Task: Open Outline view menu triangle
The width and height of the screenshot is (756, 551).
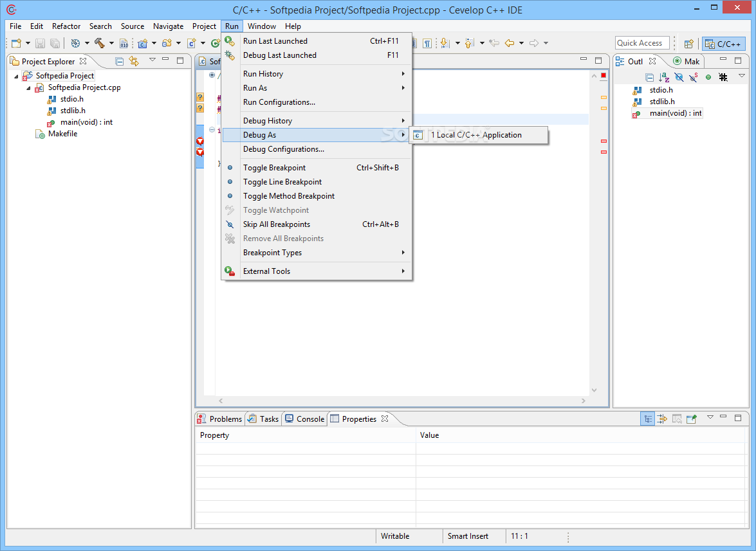Action: pos(742,76)
